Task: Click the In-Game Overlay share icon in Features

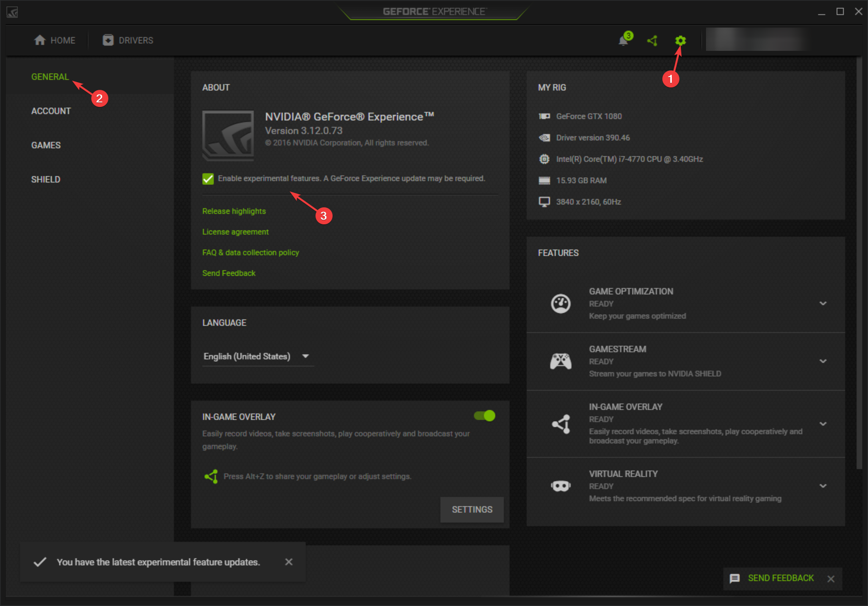Action: (561, 424)
